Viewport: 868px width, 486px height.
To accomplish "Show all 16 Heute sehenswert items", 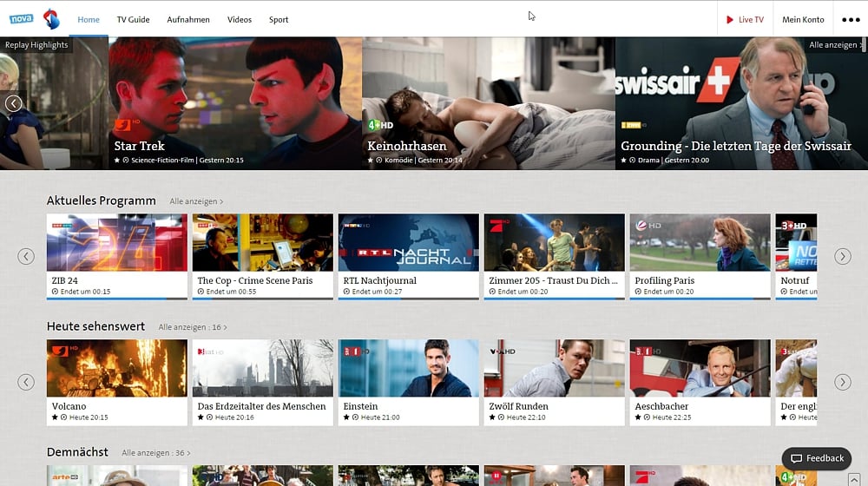I will [193, 327].
